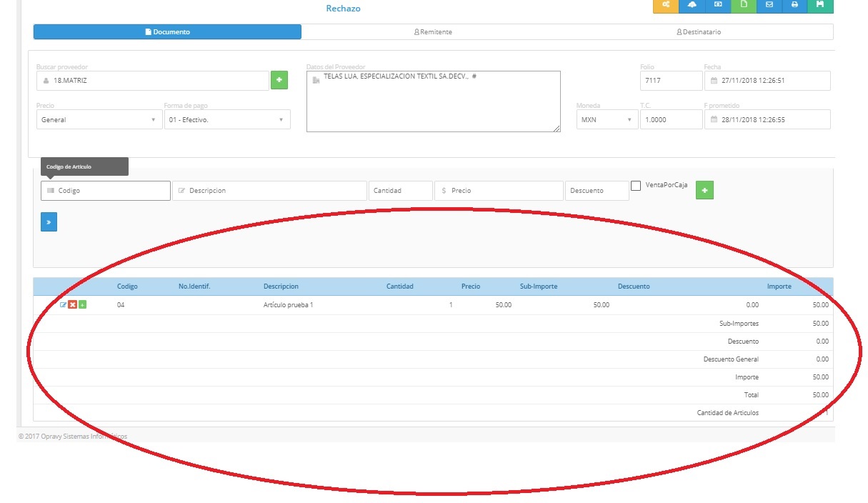The width and height of the screenshot is (868, 503).
Task: Toggle the VentaPorCaja checkbox
Action: click(636, 186)
